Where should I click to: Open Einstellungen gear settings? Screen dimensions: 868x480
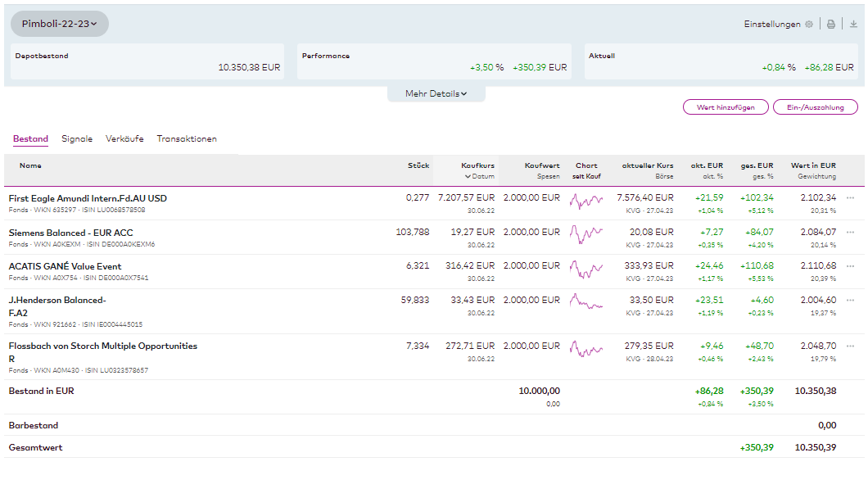[809, 25]
